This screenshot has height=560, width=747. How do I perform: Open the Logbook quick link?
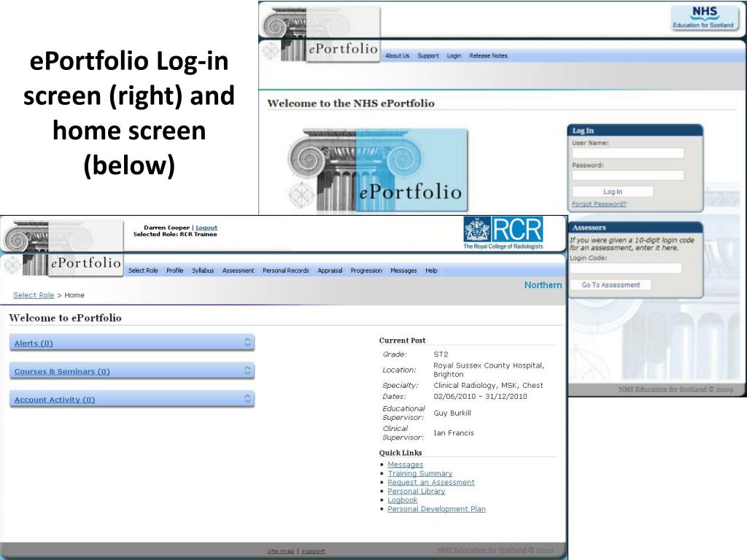pyautogui.click(x=403, y=500)
